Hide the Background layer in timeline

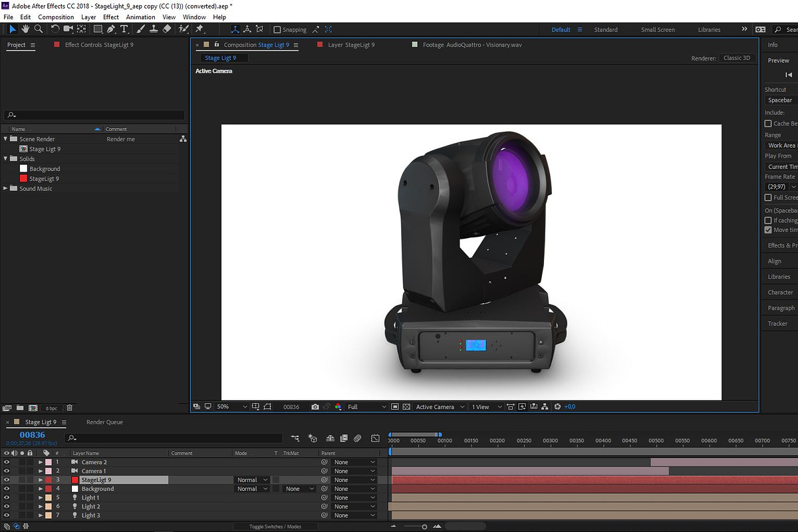coord(7,489)
